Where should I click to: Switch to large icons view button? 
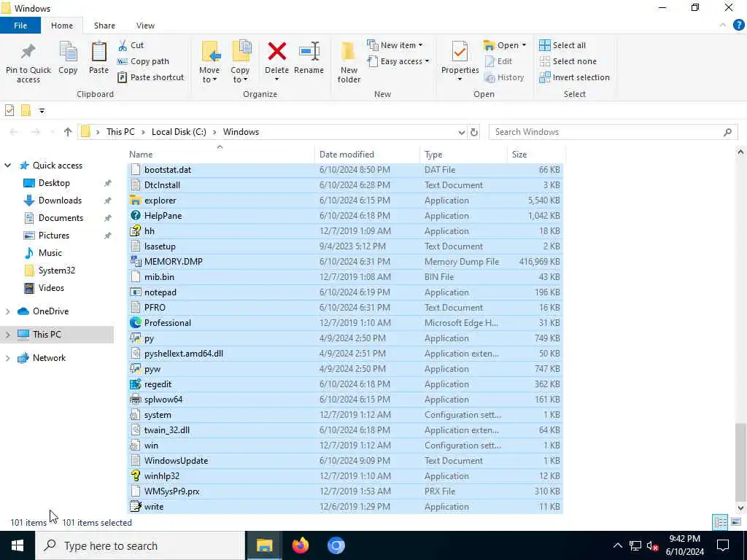point(735,522)
